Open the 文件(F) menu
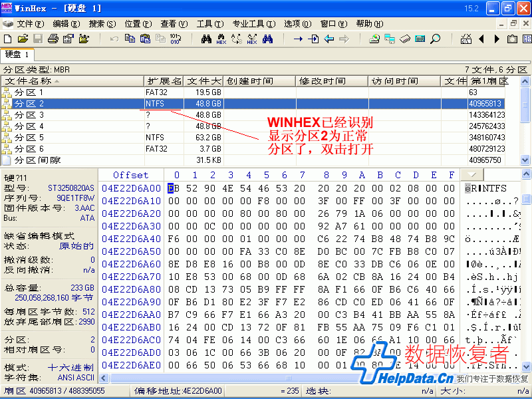Screen dimensions: 532x399 tap(31, 24)
